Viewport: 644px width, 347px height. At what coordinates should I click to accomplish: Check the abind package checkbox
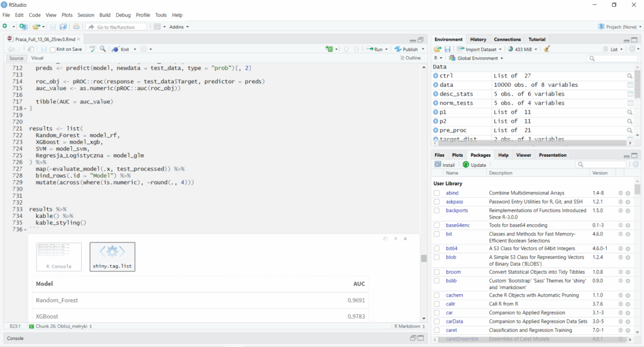(x=436, y=193)
